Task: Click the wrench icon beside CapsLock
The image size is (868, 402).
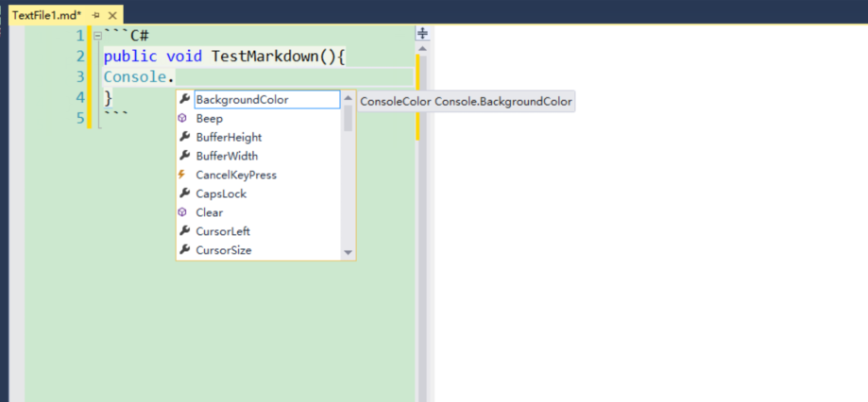Action: 185,193
